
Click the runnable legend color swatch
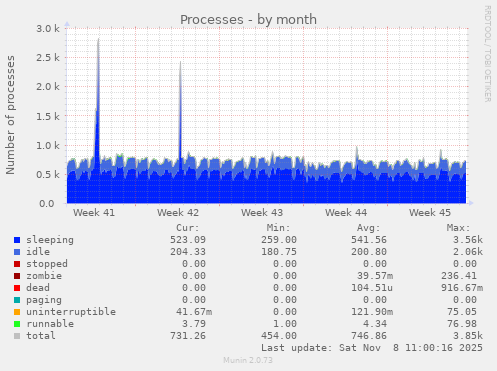[17, 324]
